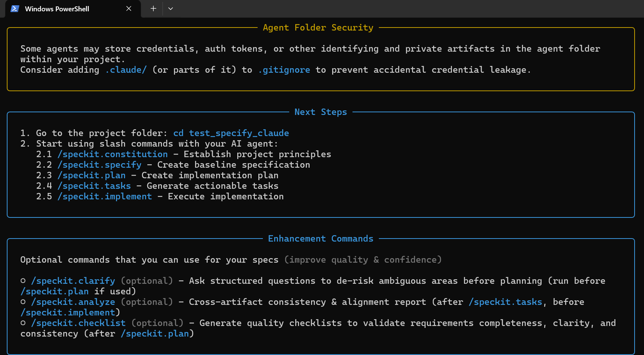The width and height of the screenshot is (644, 355).
Task: Click '/speckit.plan' after the checklist description
Action: point(155,334)
